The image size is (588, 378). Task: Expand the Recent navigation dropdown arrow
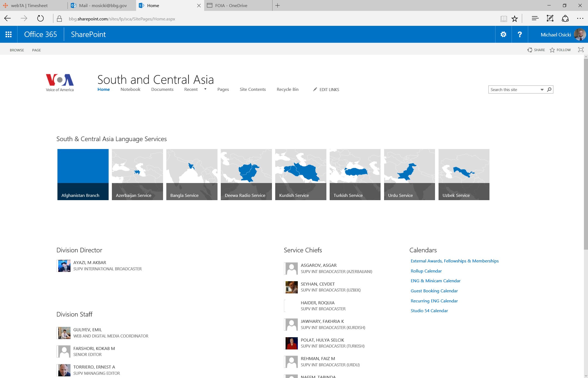click(205, 89)
